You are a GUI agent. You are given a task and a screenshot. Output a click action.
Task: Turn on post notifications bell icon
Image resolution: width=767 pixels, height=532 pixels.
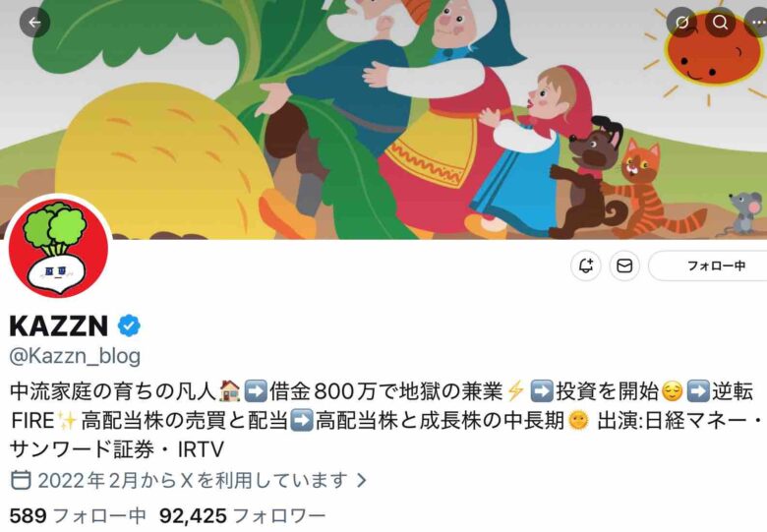(585, 266)
